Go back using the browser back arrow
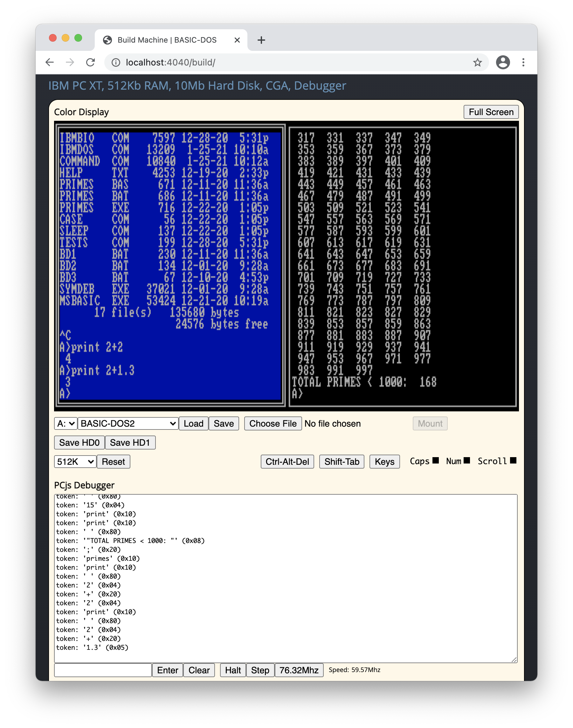The height and width of the screenshot is (728, 573). (x=50, y=62)
